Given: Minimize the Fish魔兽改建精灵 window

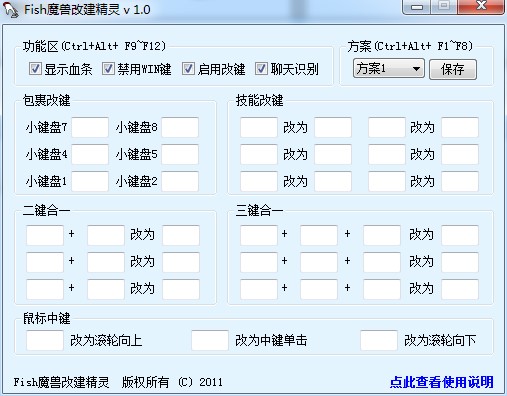Looking at the screenshot, I should [x=417, y=7].
